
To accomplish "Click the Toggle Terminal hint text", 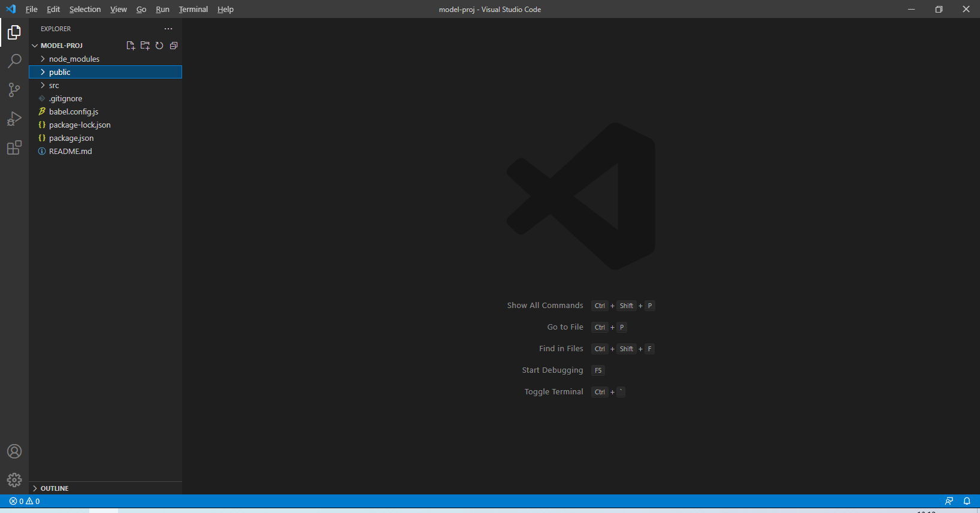I will 553,392.
